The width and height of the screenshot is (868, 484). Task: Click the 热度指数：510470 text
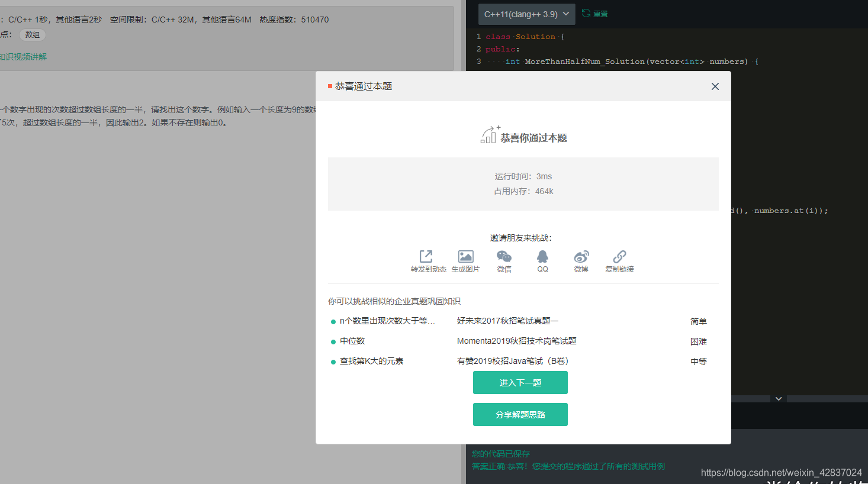[294, 20]
